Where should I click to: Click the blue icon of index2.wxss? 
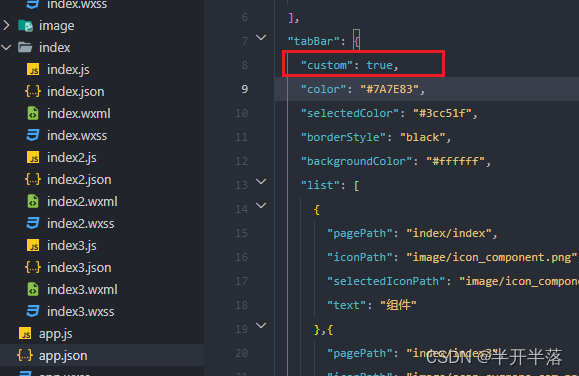coord(33,223)
